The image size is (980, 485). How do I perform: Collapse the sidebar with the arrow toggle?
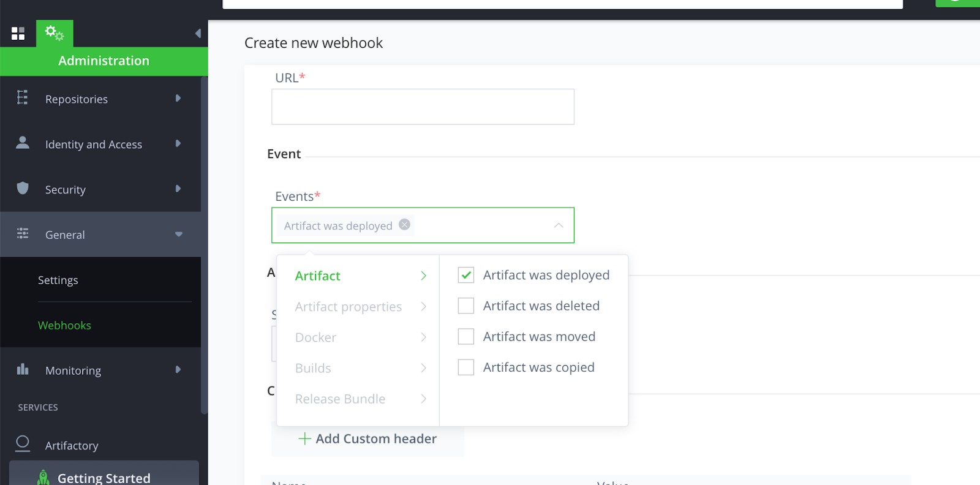[x=197, y=34]
